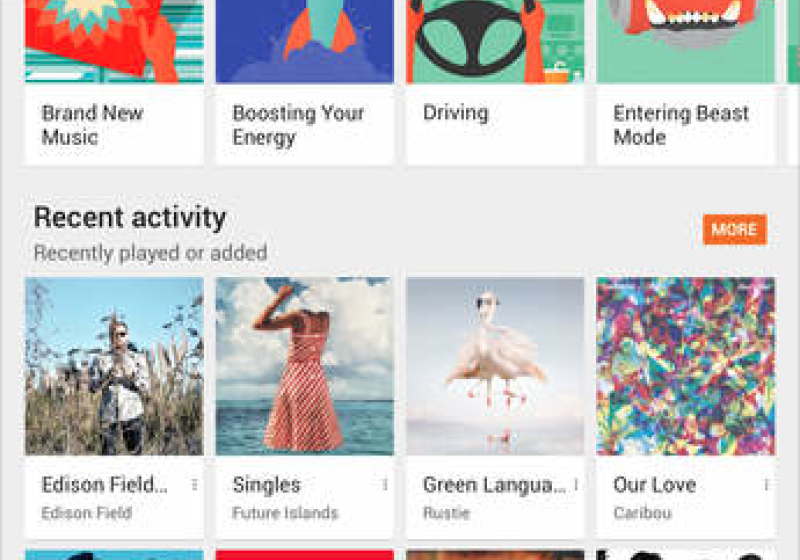Viewport: 800px width, 560px height.
Task: Select the Driving steering wheel artwork
Action: [x=495, y=42]
